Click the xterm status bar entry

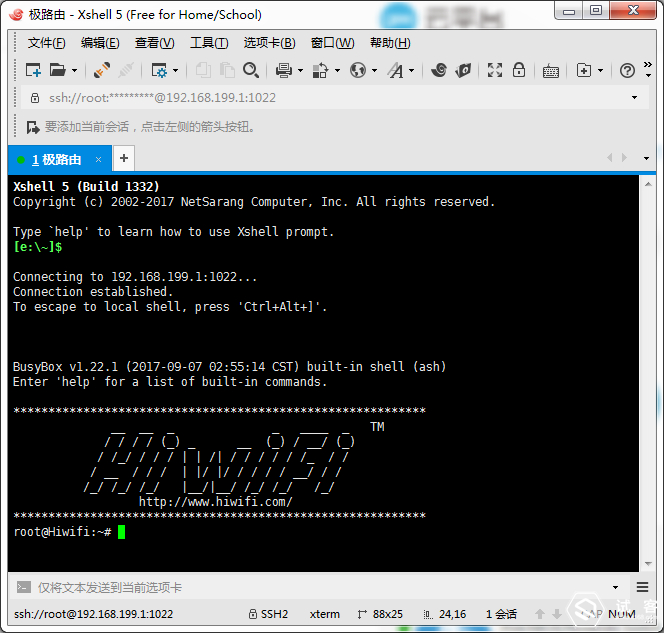click(x=324, y=614)
